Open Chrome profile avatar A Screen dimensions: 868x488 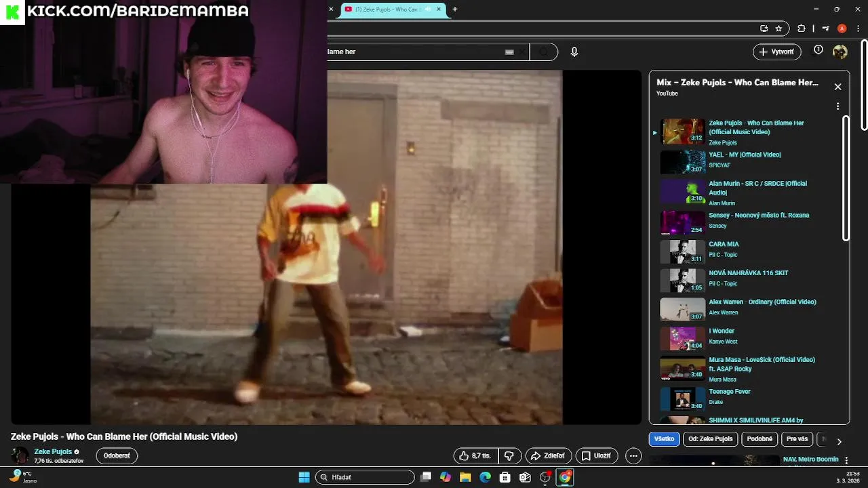[842, 28]
